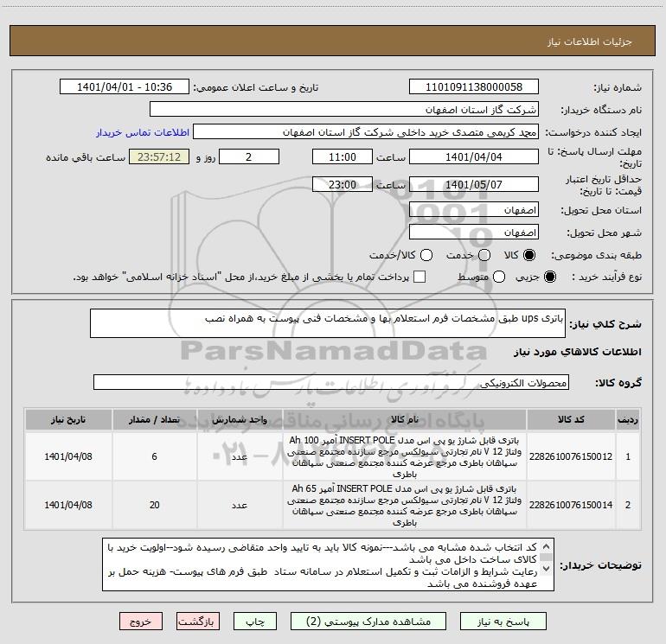666x644 pixels.
Task: Open the اطلاعات تماس خریدار link
Action: pos(143,132)
